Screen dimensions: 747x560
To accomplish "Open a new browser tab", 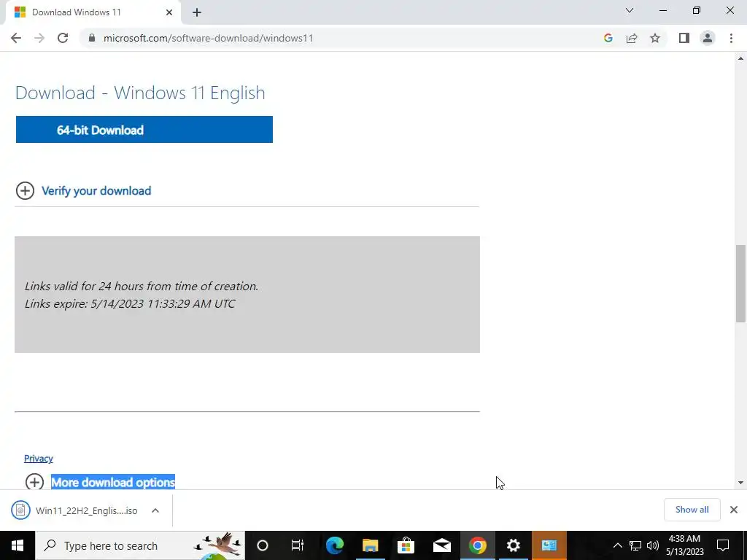I will tap(197, 12).
